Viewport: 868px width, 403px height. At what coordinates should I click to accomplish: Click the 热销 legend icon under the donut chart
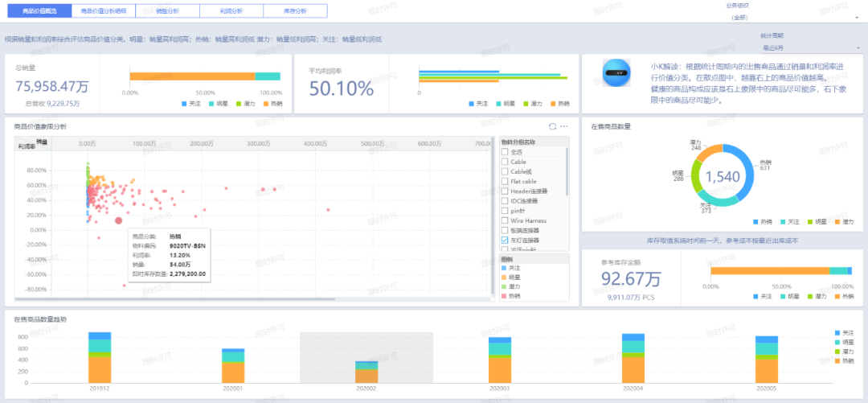pos(756,221)
